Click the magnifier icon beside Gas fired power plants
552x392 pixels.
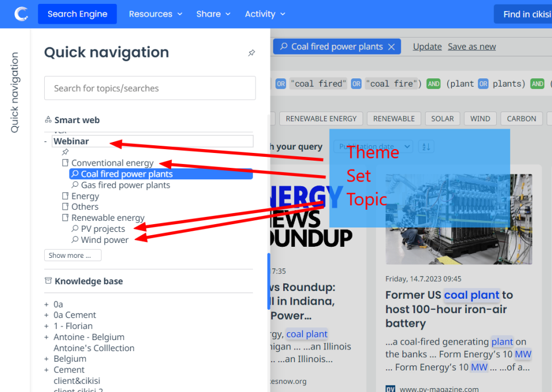pos(75,185)
